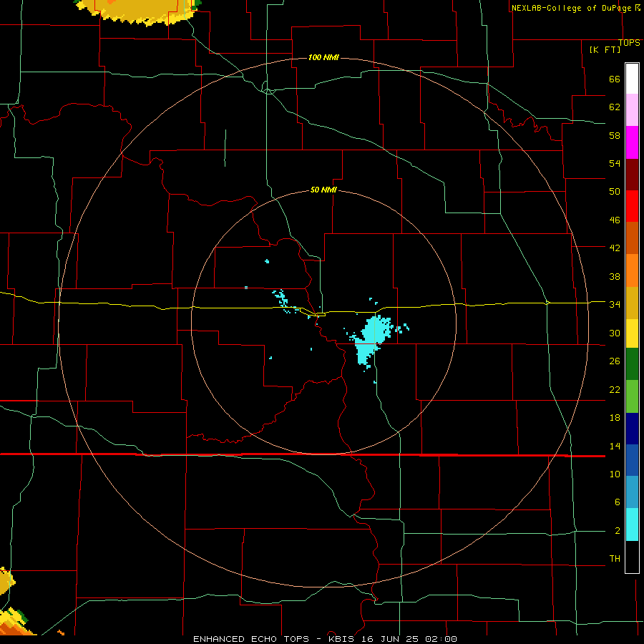Image resolution: width=644 pixels, height=644 pixels.
Task: Click the 66 legend value
Action: click(615, 79)
